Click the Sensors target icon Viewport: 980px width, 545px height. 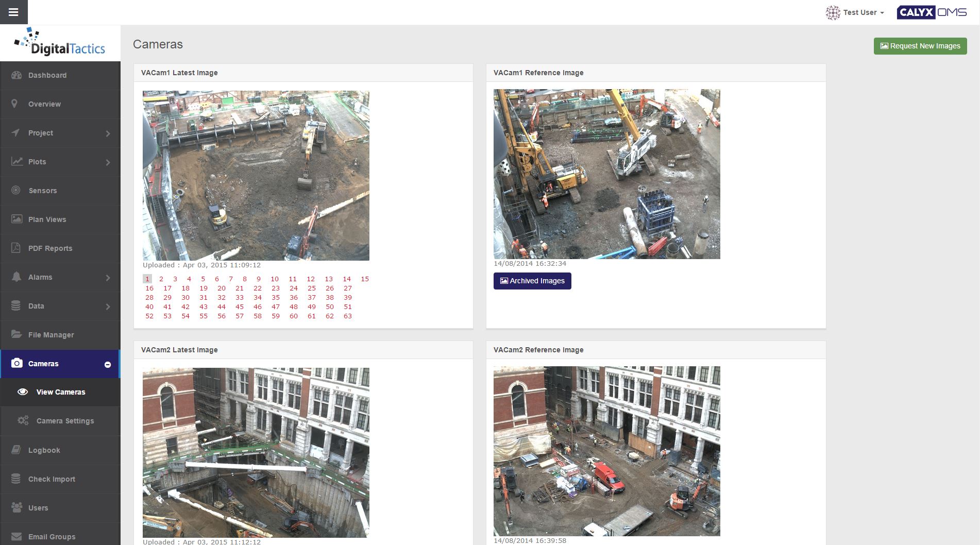coord(16,190)
